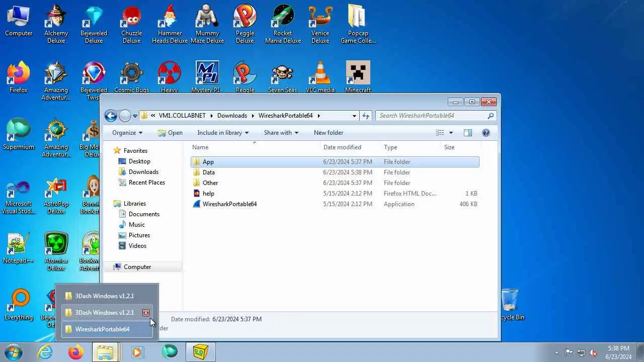Select the WiresharkPortable64 application file
The image size is (644, 362).
pos(335,204)
